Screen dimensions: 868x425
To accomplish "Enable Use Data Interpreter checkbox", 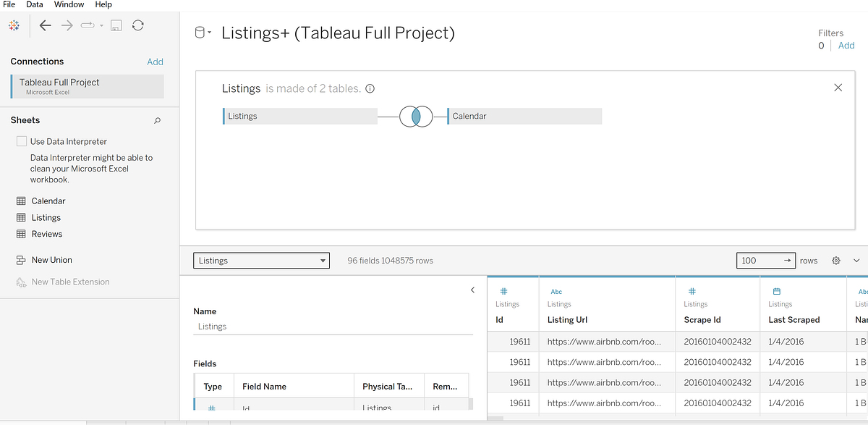I will [22, 142].
